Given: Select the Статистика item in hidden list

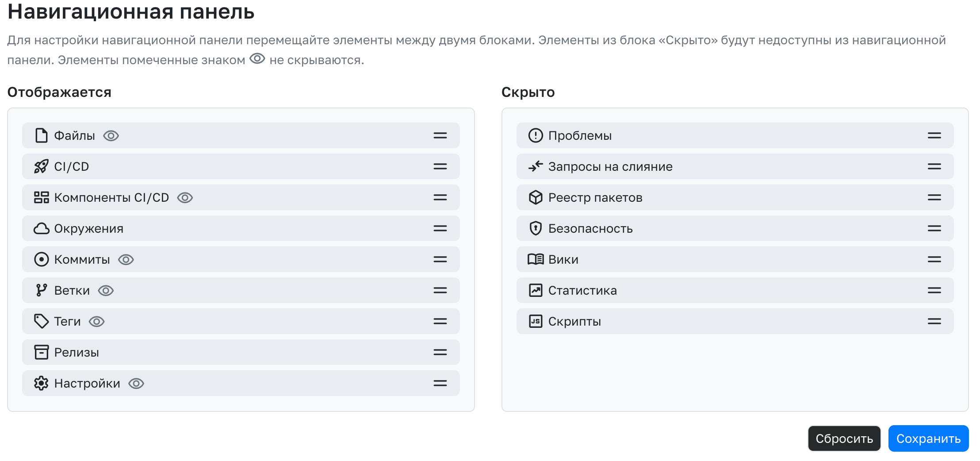Looking at the screenshot, I should 582,291.
